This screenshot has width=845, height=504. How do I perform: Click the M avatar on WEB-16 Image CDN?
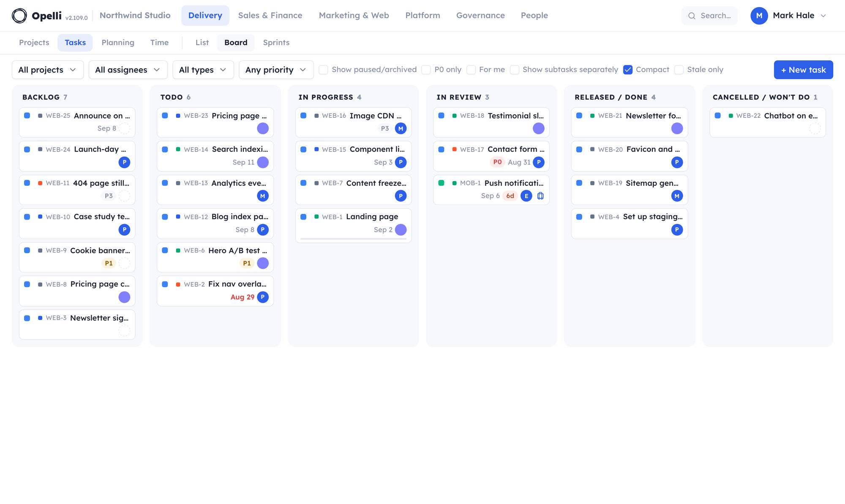(x=401, y=128)
